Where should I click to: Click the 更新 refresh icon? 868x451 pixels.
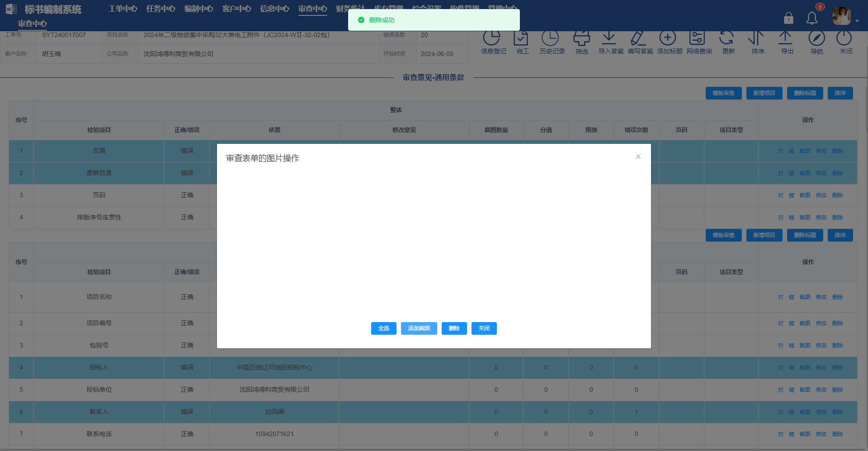(726, 38)
